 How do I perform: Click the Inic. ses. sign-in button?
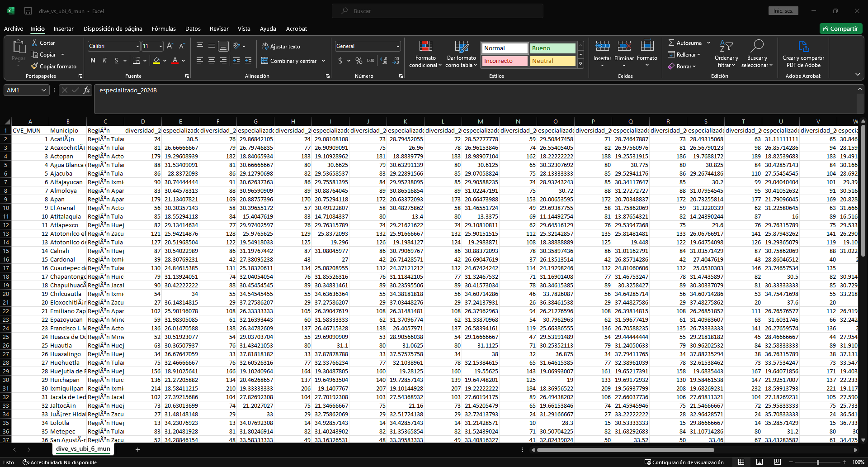pyautogui.click(x=783, y=11)
